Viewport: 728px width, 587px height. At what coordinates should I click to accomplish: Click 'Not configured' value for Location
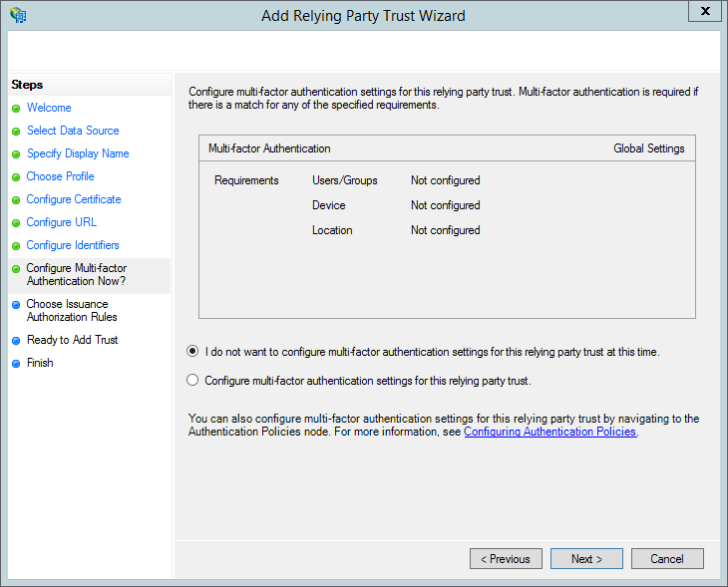point(445,230)
